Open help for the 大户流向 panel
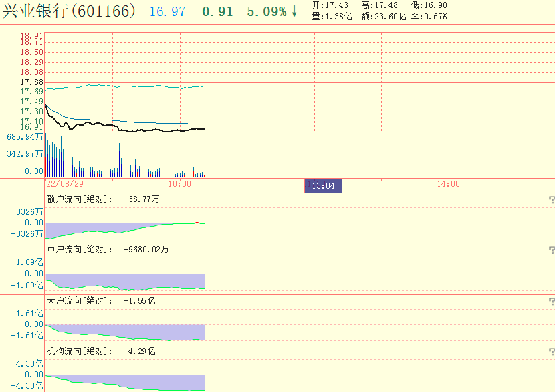555x392 pixels. [552, 301]
